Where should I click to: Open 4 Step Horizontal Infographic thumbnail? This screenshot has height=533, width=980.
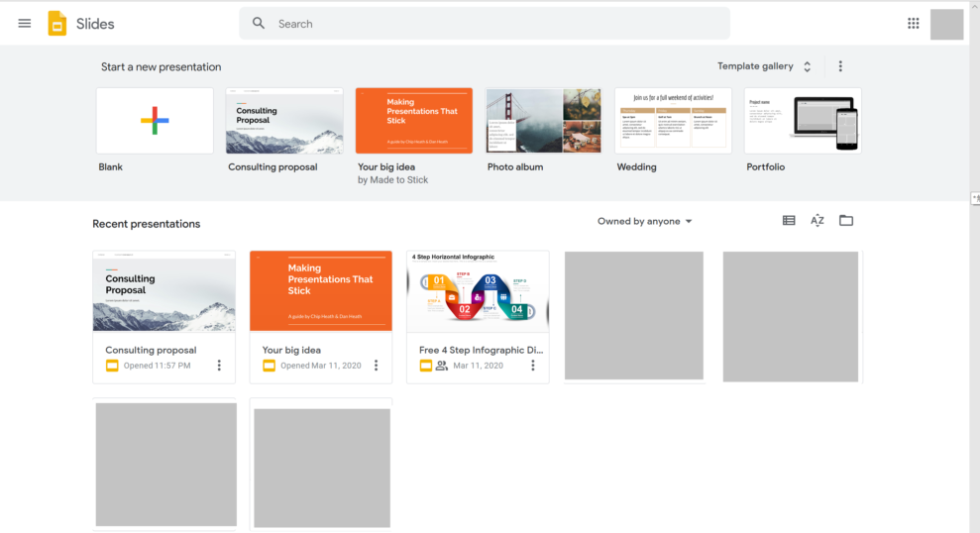(x=479, y=291)
